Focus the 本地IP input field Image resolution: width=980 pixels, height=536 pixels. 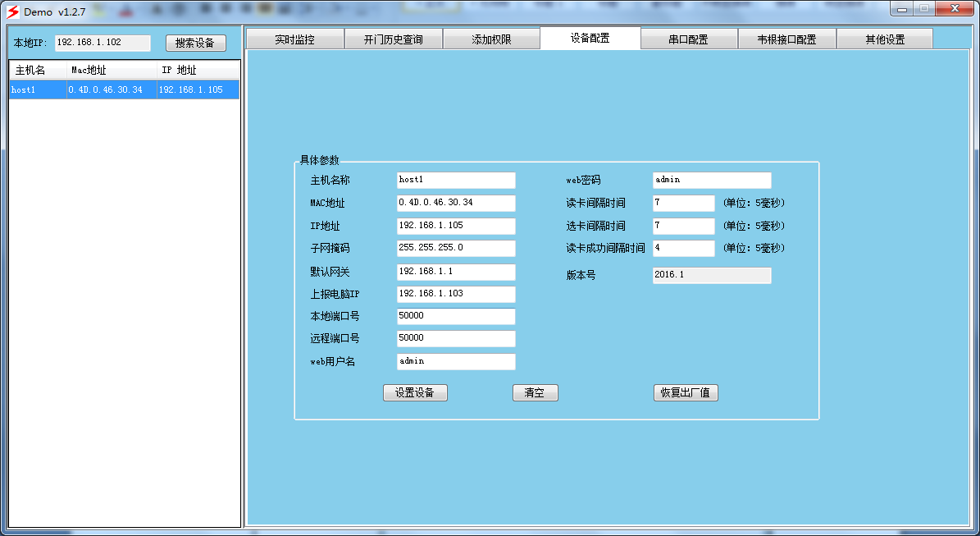coord(103,44)
